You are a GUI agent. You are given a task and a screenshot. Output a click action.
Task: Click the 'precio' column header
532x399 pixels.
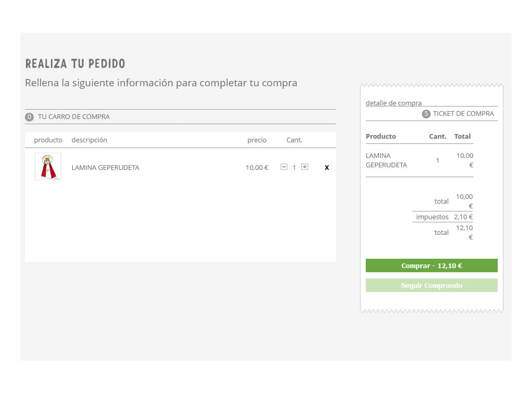click(x=257, y=140)
